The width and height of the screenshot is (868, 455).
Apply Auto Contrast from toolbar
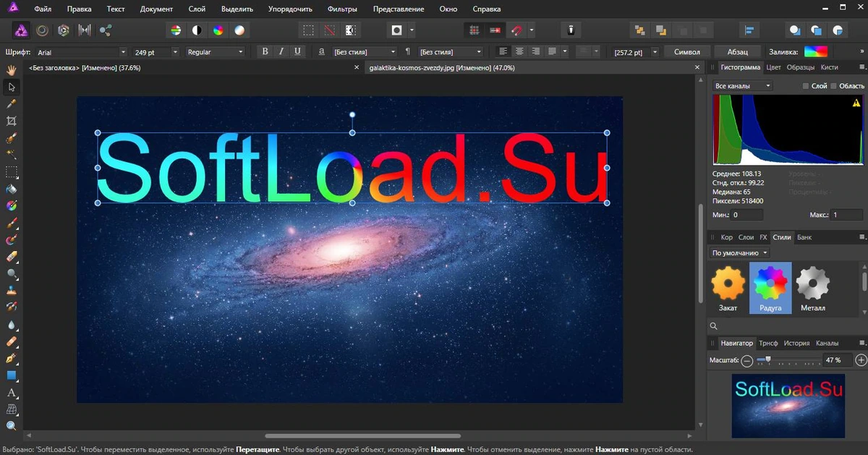[x=196, y=30]
